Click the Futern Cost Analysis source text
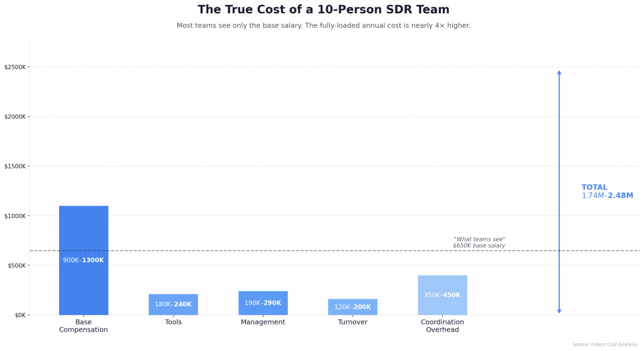The height and width of the screenshot is (351, 644). coord(604,345)
